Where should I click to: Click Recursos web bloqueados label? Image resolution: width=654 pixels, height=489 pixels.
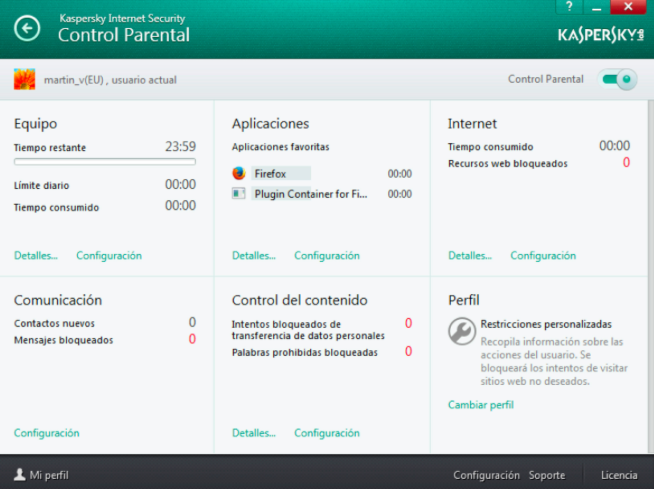pyautogui.click(x=508, y=163)
